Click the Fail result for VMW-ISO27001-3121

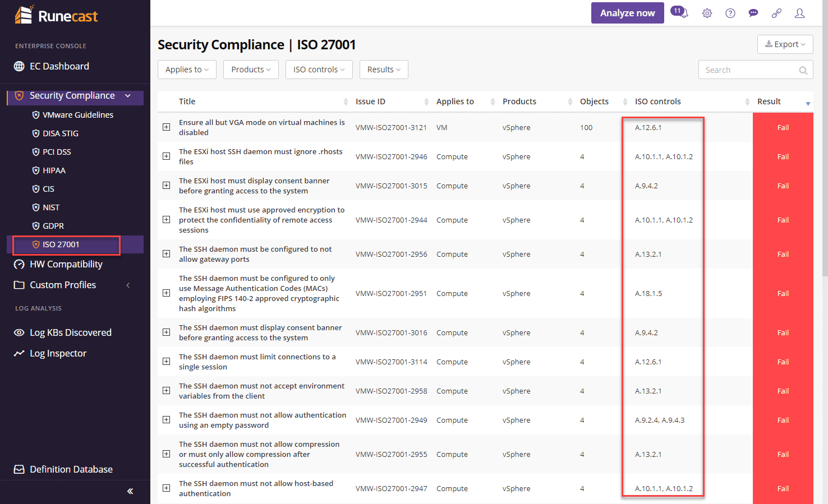(783, 127)
